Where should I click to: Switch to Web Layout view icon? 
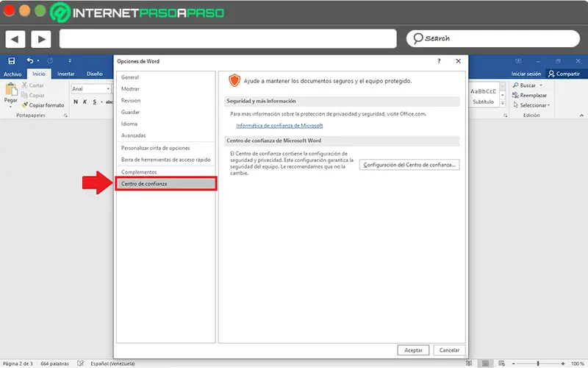502,364
